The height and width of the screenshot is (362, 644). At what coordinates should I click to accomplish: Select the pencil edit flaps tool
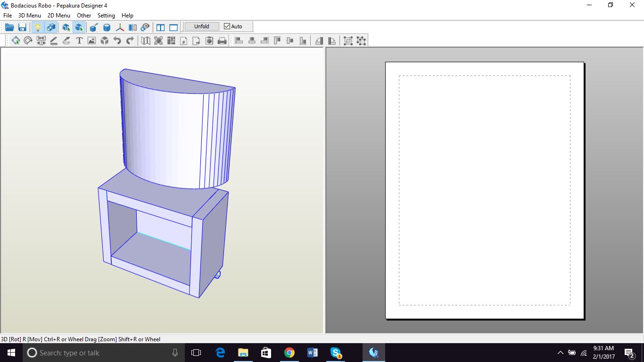[54, 41]
